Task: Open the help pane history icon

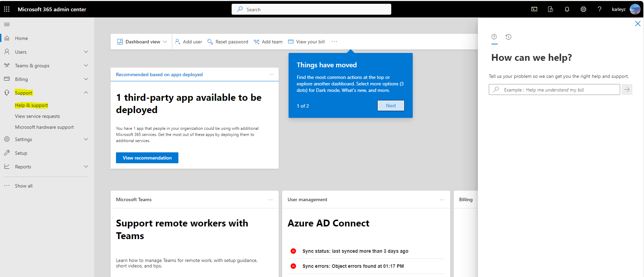Action: [x=509, y=37]
